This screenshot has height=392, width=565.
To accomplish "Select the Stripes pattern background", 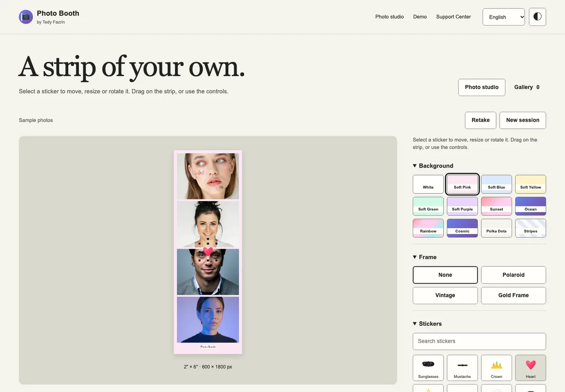I will [x=531, y=228].
